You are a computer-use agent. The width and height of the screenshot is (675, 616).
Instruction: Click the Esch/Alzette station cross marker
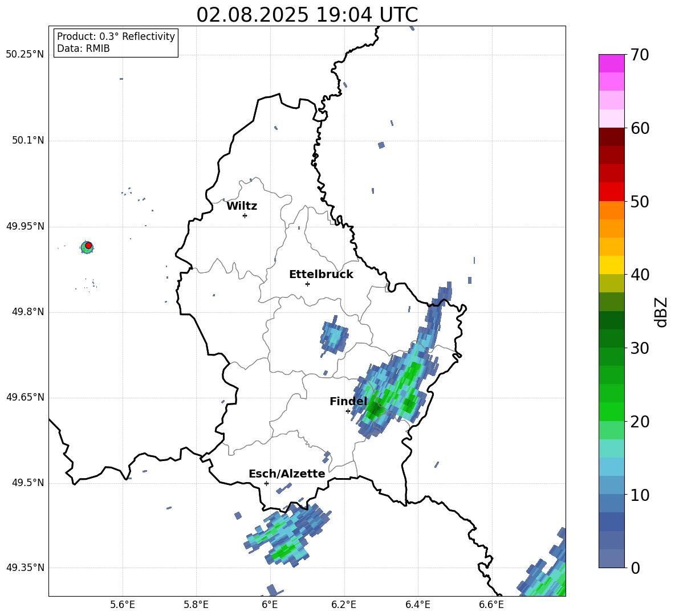click(x=266, y=483)
